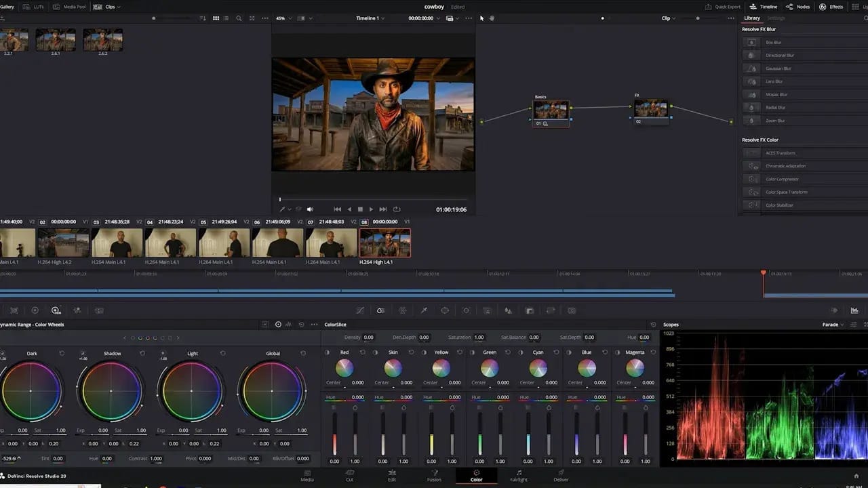Image resolution: width=868 pixels, height=488 pixels.
Task: Toggle the Effects panel button
Action: click(831, 7)
